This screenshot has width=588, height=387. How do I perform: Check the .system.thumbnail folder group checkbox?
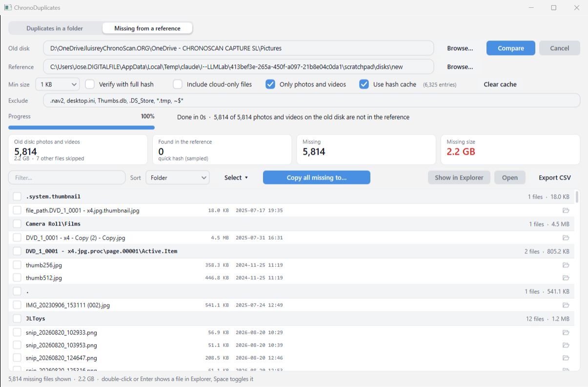click(17, 196)
